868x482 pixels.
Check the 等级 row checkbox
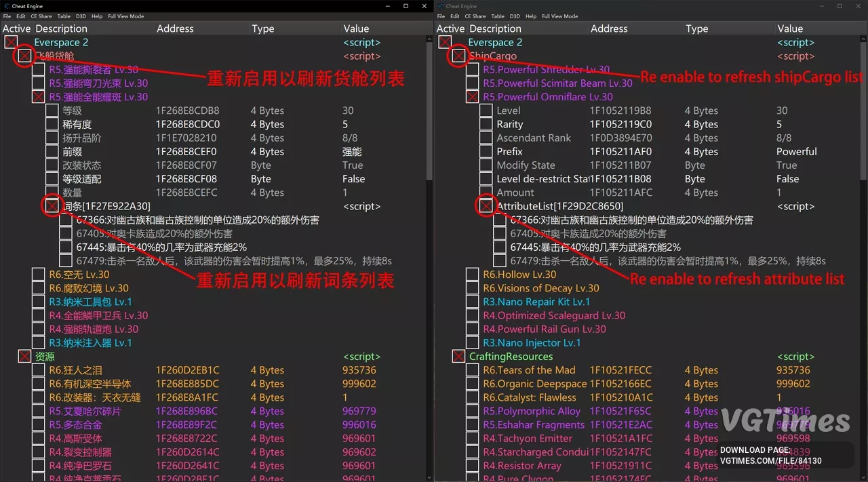coord(52,111)
